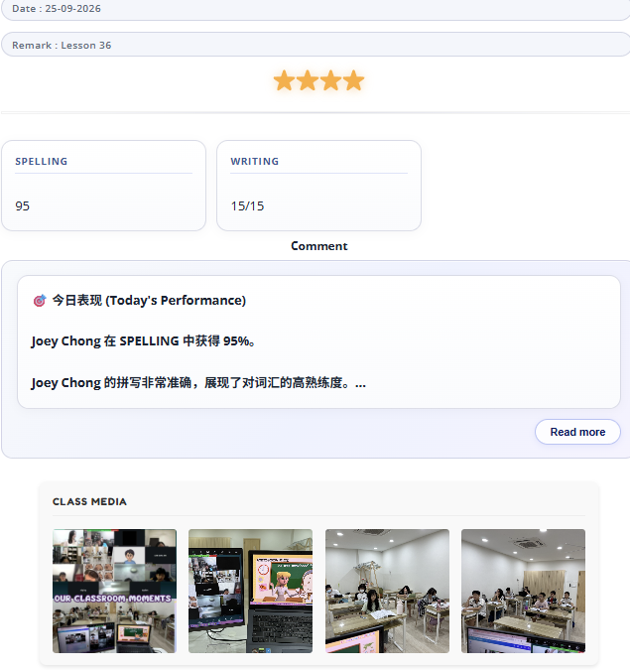Open the laptop and monitor class photo
This screenshot has width=630, height=672.
coord(251,591)
